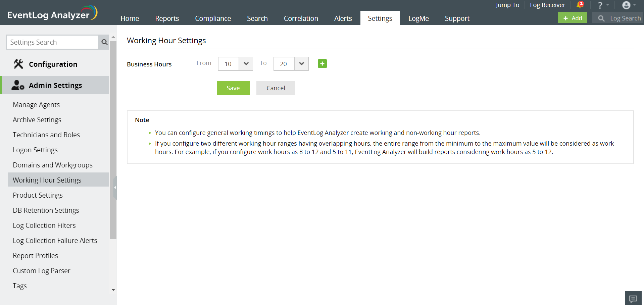Click the green Add button

(x=573, y=18)
